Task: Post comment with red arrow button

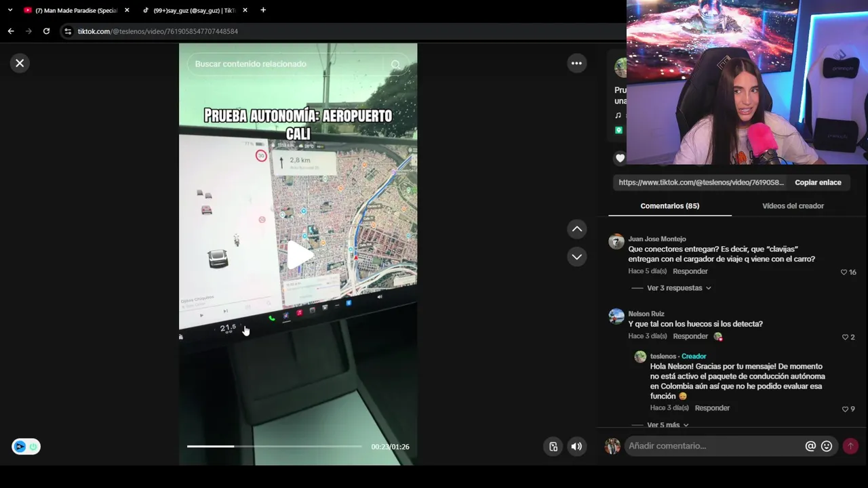Action: pos(850,446)
